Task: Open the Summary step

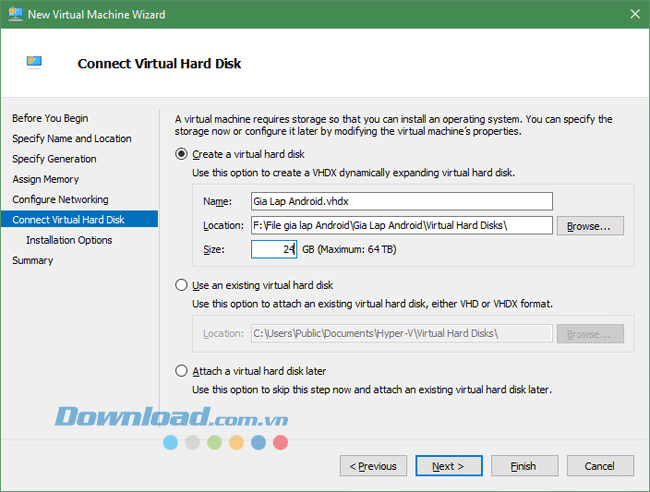Action: click(x=33, y=260)
